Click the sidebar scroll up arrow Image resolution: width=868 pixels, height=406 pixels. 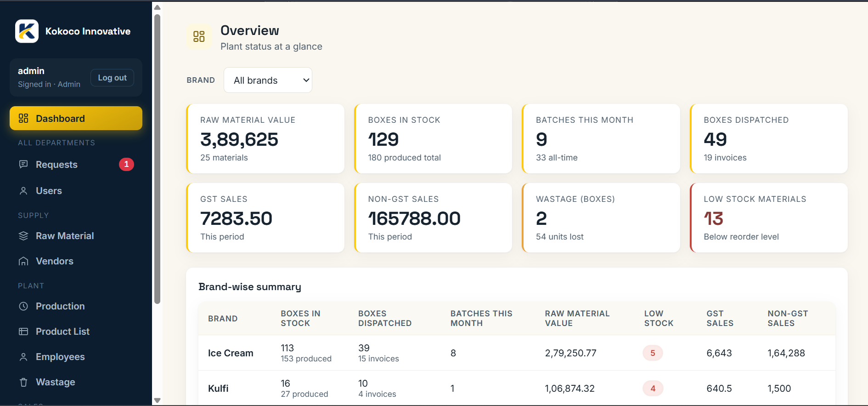(157, 7)
